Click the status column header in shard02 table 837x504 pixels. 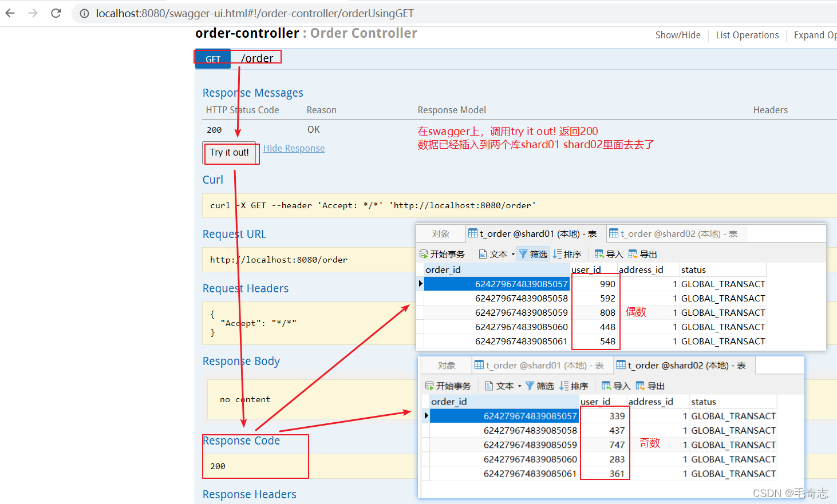coord(733,402)
